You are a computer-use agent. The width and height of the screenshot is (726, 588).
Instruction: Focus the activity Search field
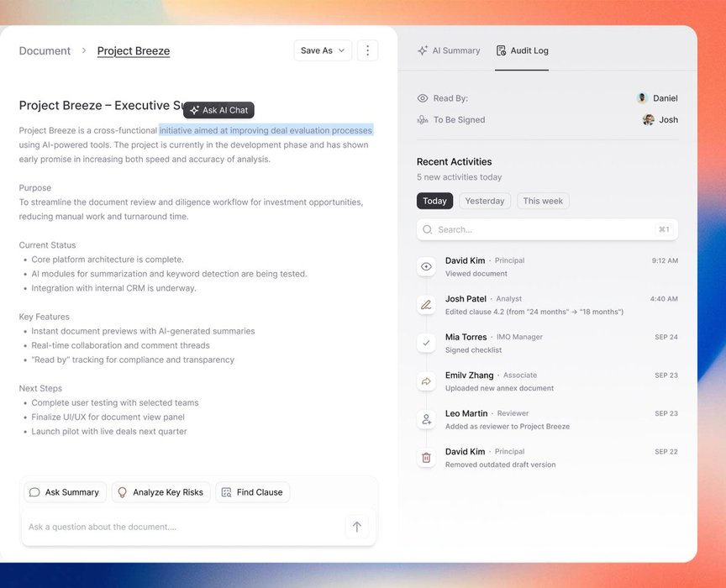click(547, 229)
